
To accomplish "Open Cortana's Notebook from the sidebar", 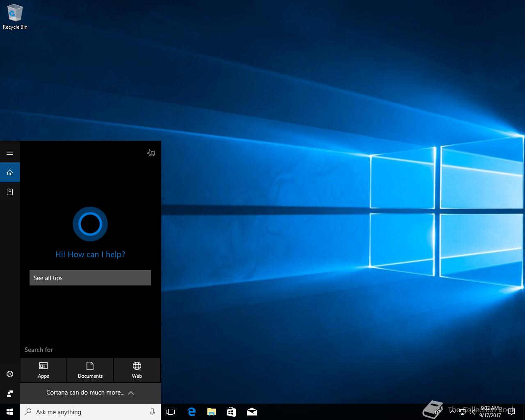I will [x=10, y=192].
